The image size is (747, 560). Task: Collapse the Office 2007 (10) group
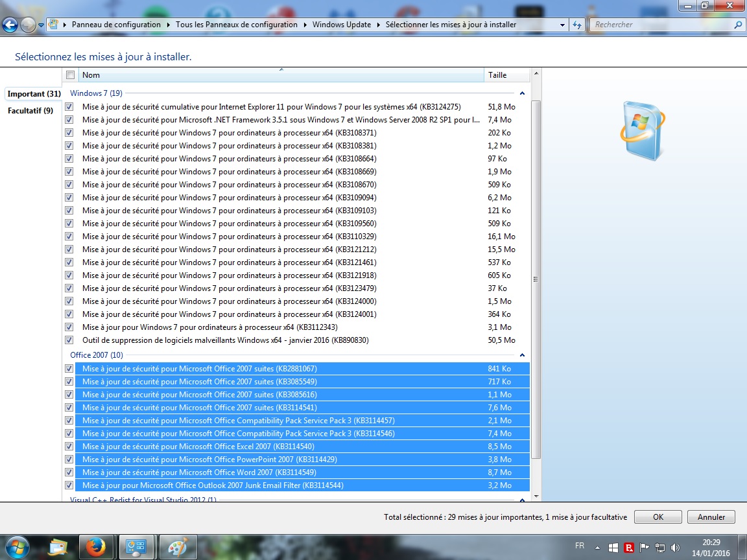[x=522, y=355]
